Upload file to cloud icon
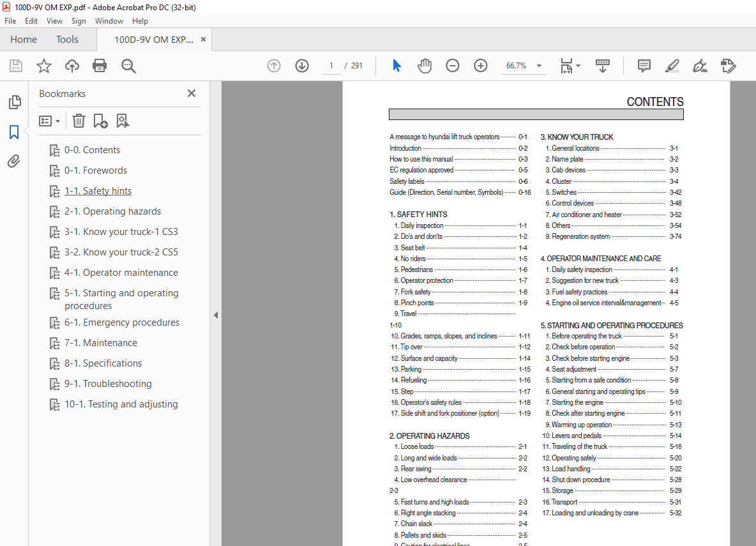 pos(72,66)
